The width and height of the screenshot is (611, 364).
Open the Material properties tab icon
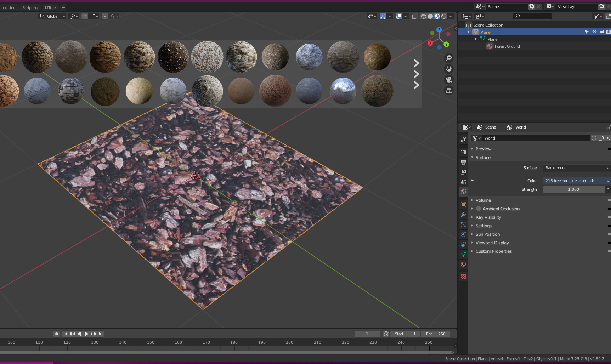click(x=463, y=264)
